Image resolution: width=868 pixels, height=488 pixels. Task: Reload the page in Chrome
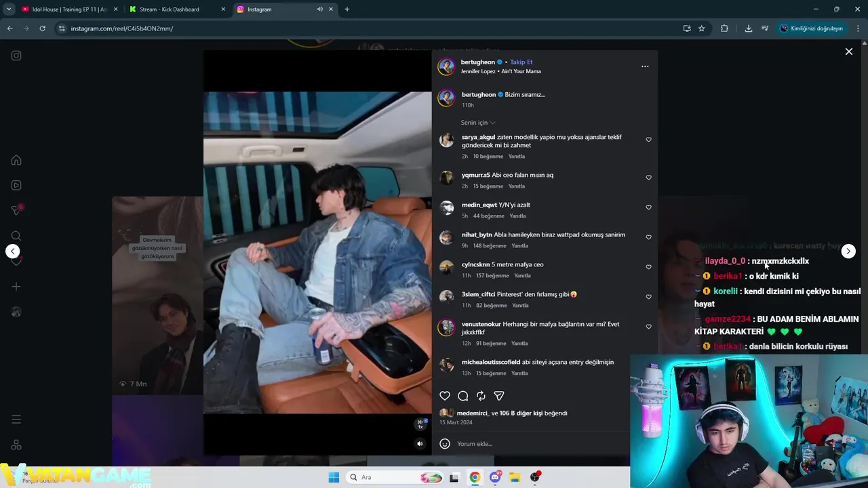[x=43, y=28]
